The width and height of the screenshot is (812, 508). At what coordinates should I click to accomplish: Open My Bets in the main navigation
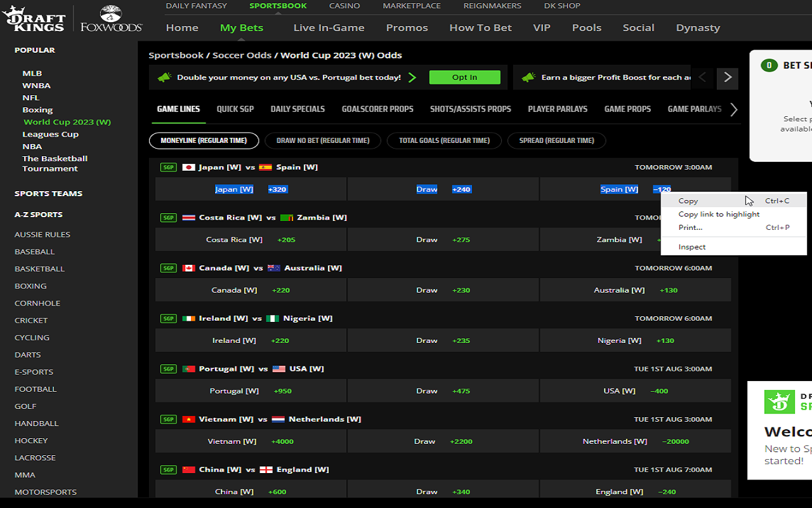point(242,28)
